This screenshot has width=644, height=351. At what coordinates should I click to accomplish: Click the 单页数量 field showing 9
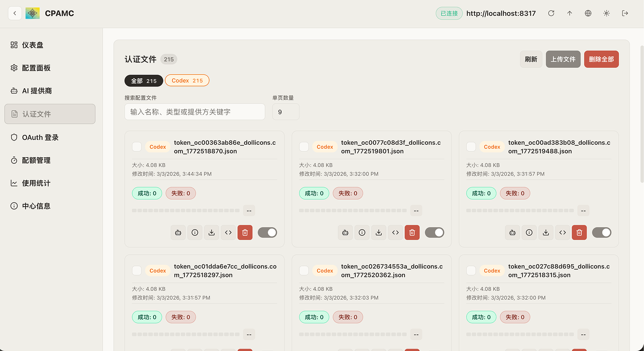click(286, 112)
